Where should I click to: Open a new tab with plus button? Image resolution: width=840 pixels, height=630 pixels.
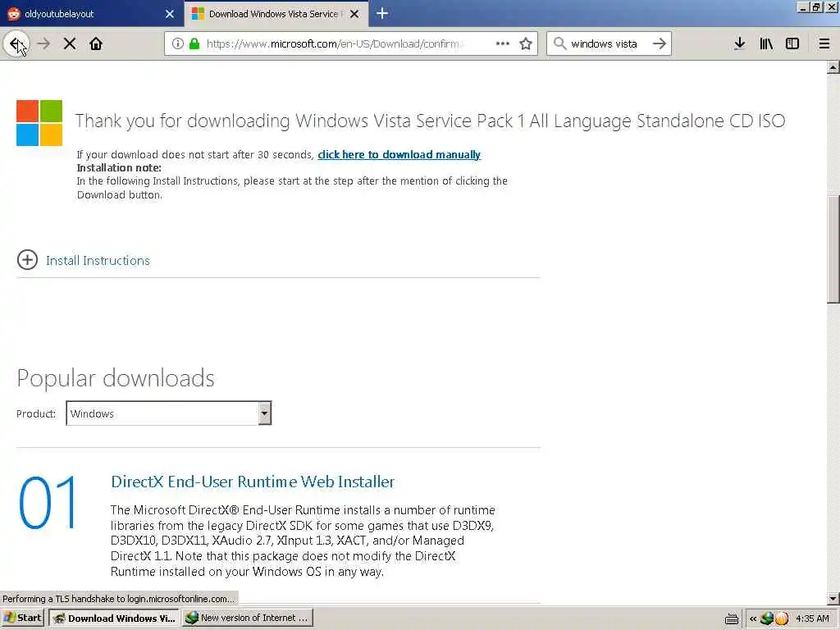coord(382,13)
